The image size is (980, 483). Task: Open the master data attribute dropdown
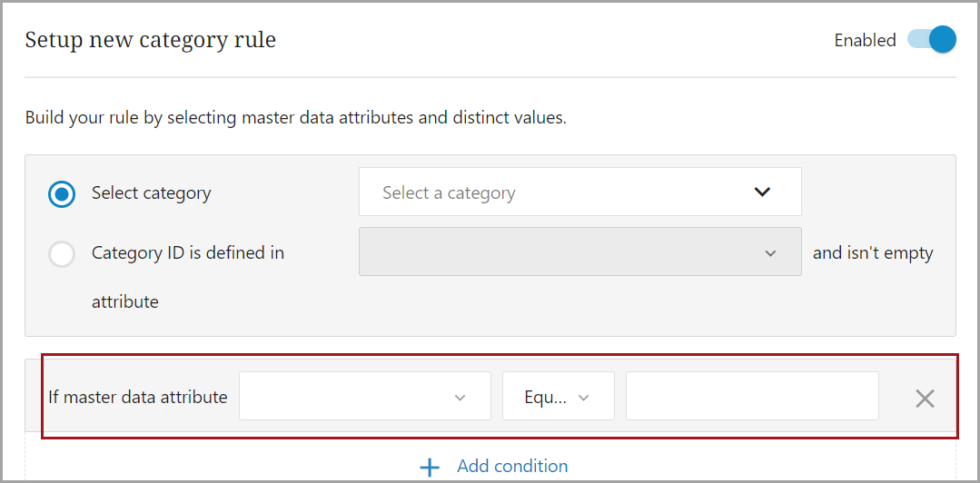tap(363, 397)
